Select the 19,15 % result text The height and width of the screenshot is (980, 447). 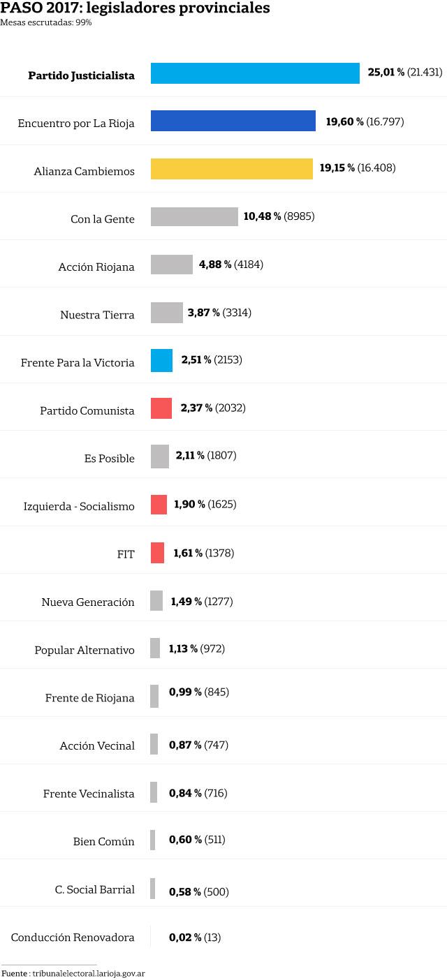click(x=337, y=168)
